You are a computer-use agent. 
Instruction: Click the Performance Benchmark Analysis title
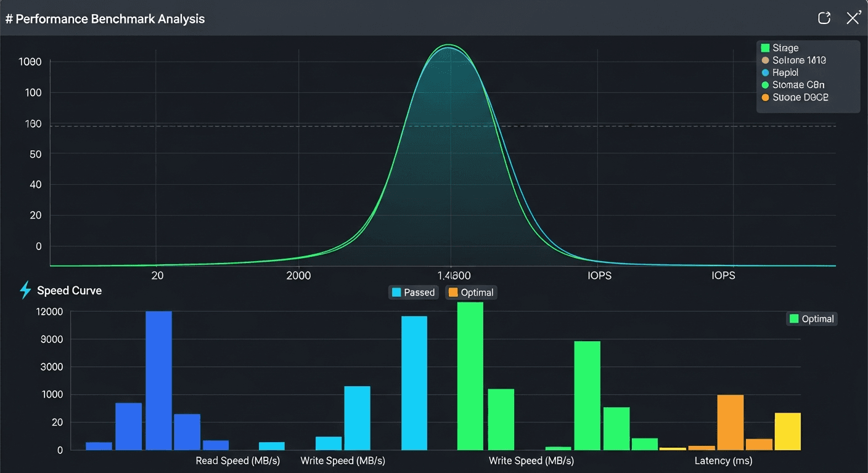point(105,18)
